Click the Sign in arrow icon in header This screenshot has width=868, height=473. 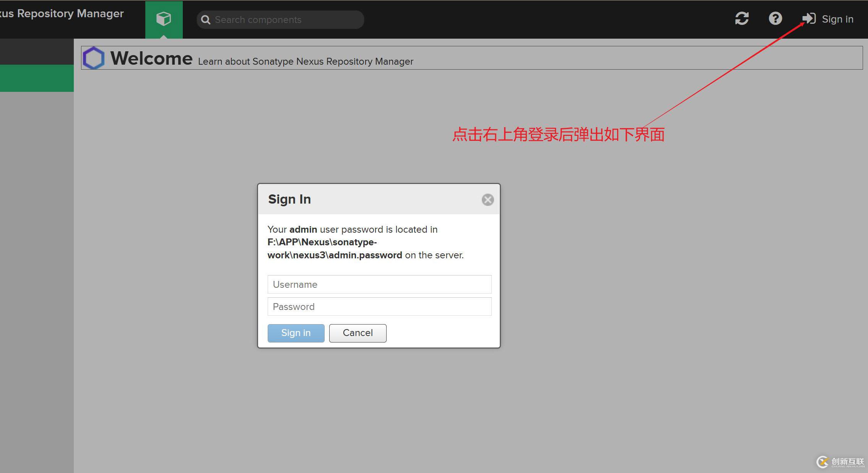pyautogui.click(x=809, y=18)
